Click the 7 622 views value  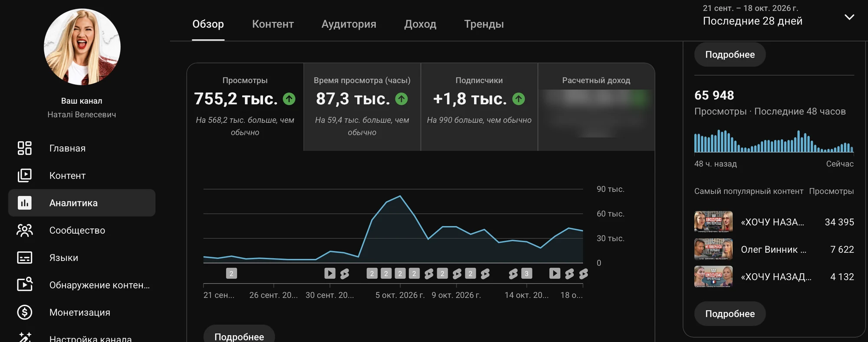pyautogui.click(x=842, y=250)
